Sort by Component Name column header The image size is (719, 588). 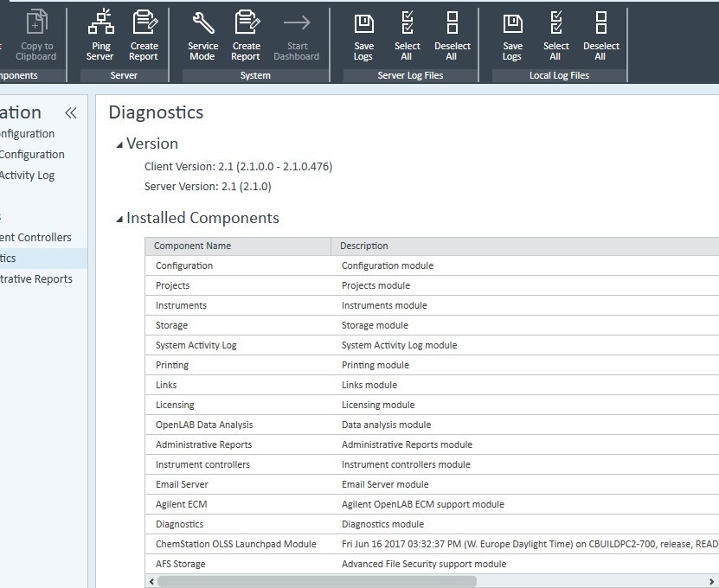pos(238,246)
